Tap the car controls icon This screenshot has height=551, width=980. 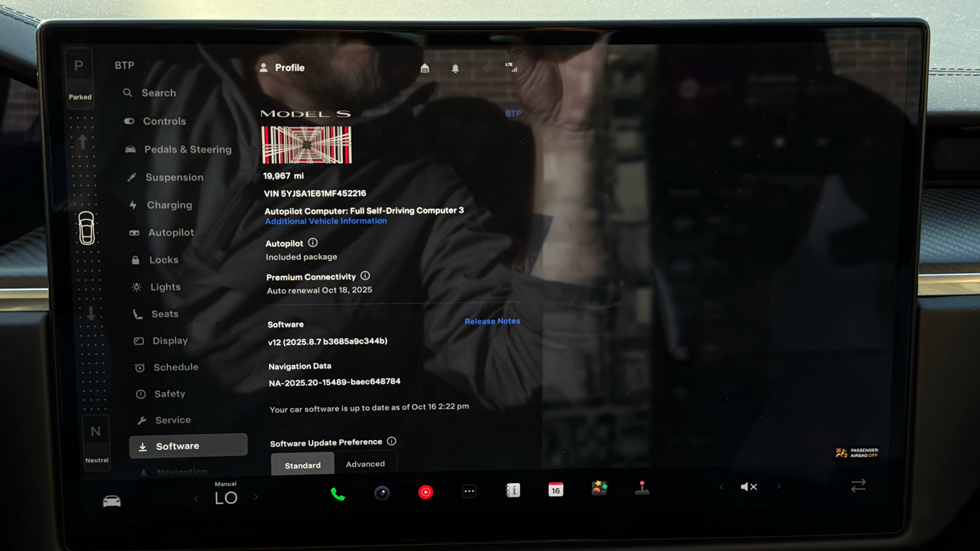(112, 501)
